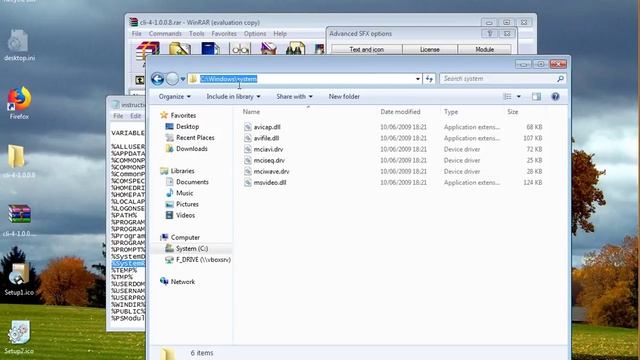Select System (C:) in navigation pane

(192, 248)
